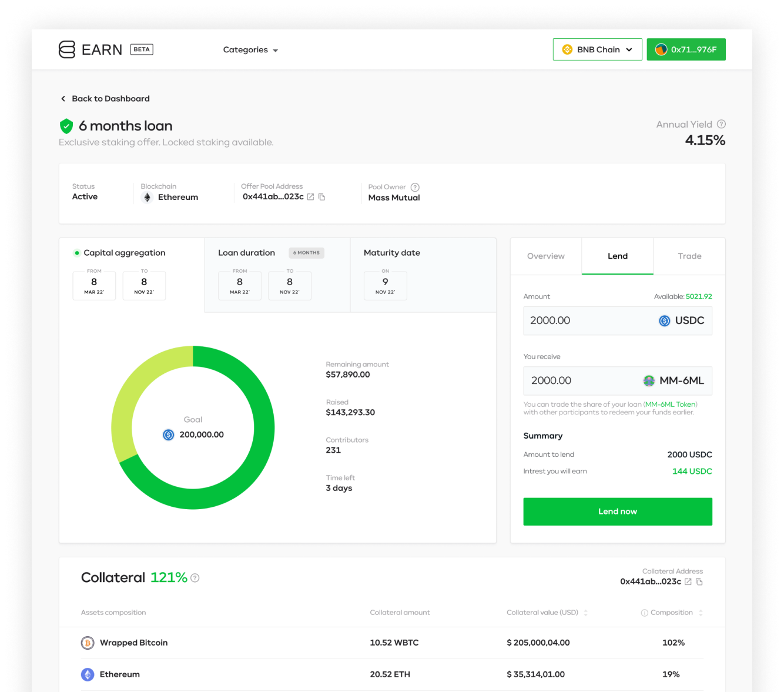Viewport: 784px width, 692px height.
Task: Click the wallet avatar icon
Action: click(661, 49)
